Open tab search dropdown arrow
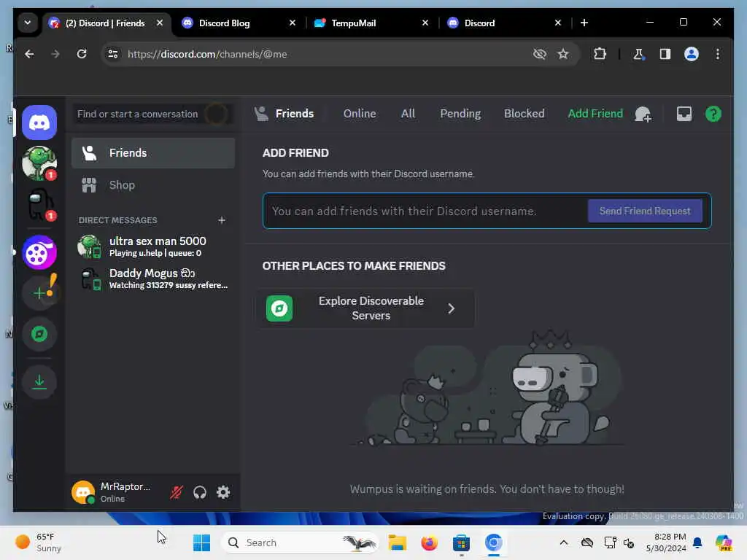Image resolution: width=747 pixels, height=560 pixels. (28, 23)
